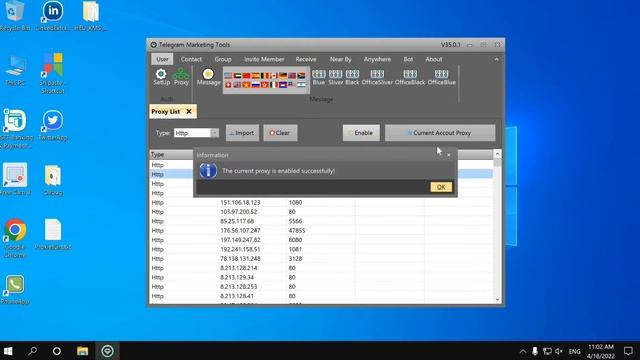Screen dimensions: 640x360
Task: Open the Proxy tool in ribbon
Action: coord(181,77)
